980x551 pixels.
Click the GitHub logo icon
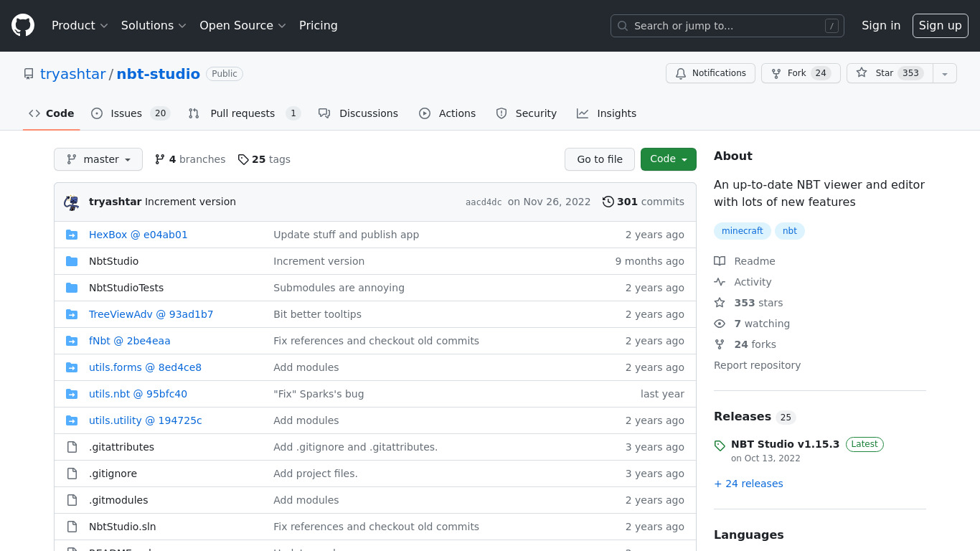coord(23,26)
